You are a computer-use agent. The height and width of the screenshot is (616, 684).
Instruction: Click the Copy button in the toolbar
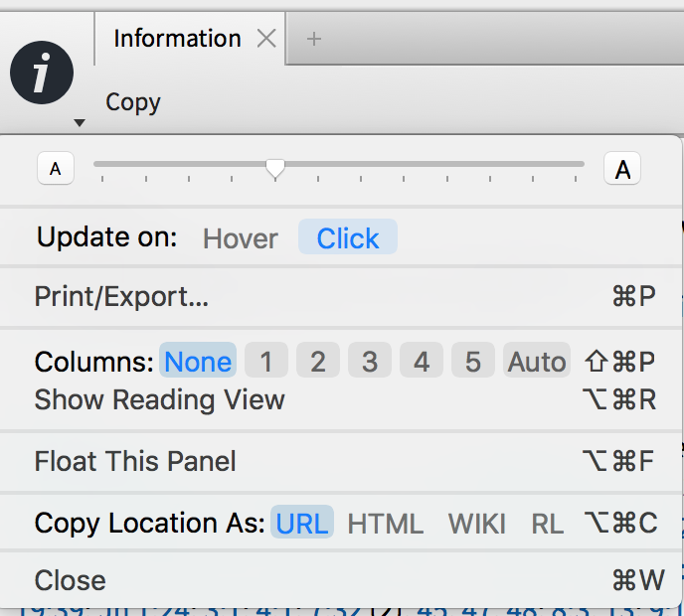click(x=133, y=103)
